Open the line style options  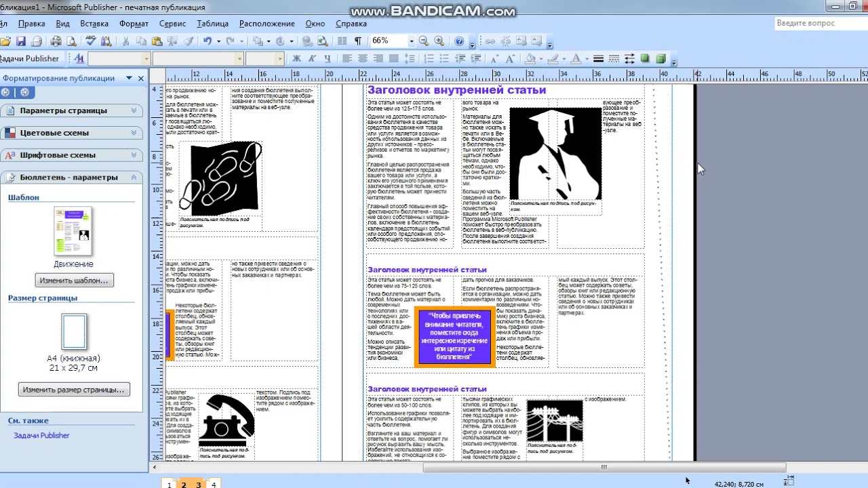[598, 59]
